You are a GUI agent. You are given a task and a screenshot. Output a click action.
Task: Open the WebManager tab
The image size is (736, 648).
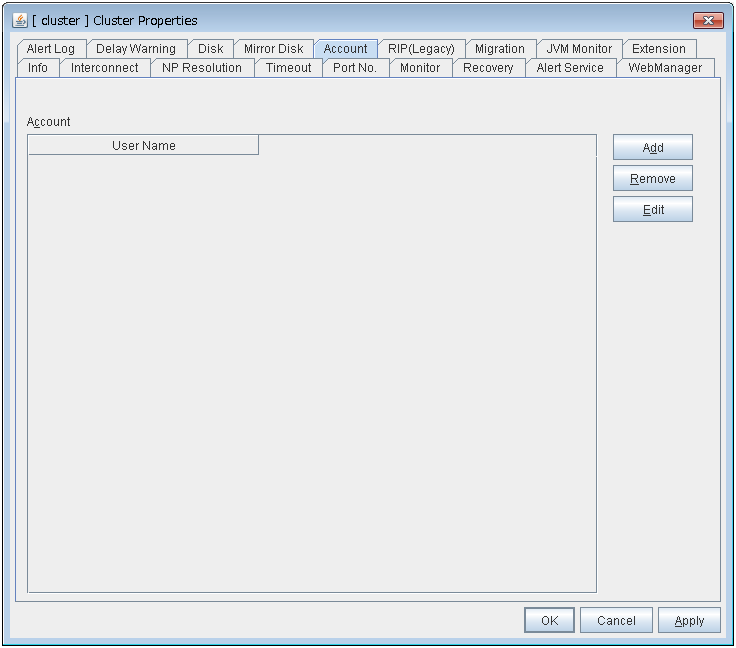665,68
